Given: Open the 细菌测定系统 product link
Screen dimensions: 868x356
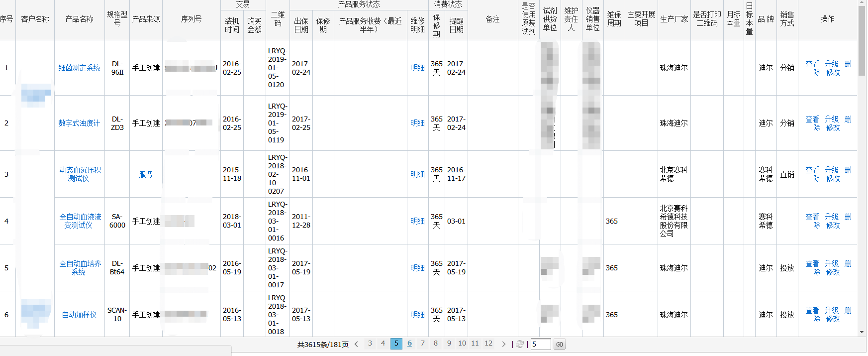Looking at the screenshot, I should (79, 68).
